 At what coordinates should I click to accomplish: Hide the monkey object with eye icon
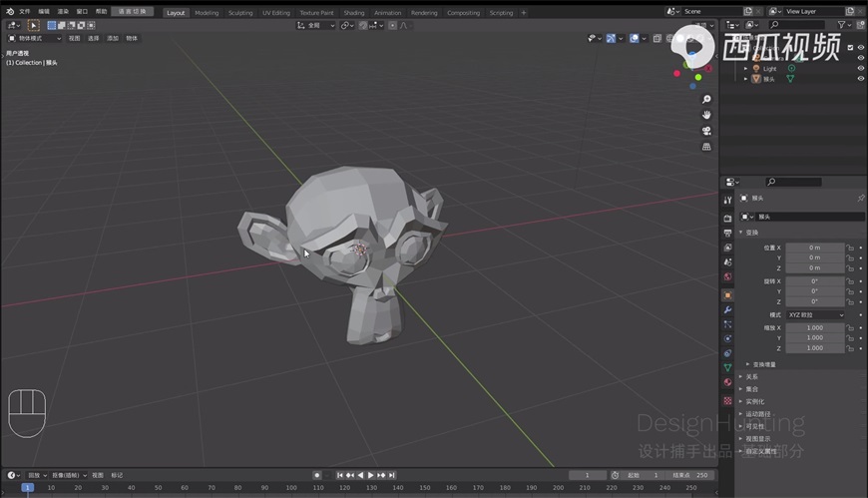[861, 79]
